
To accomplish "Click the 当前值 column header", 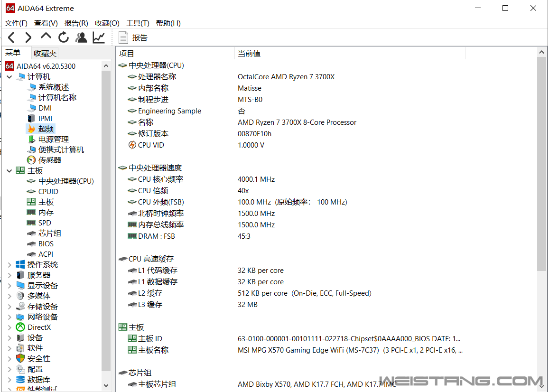I will [x=249, y=54].
